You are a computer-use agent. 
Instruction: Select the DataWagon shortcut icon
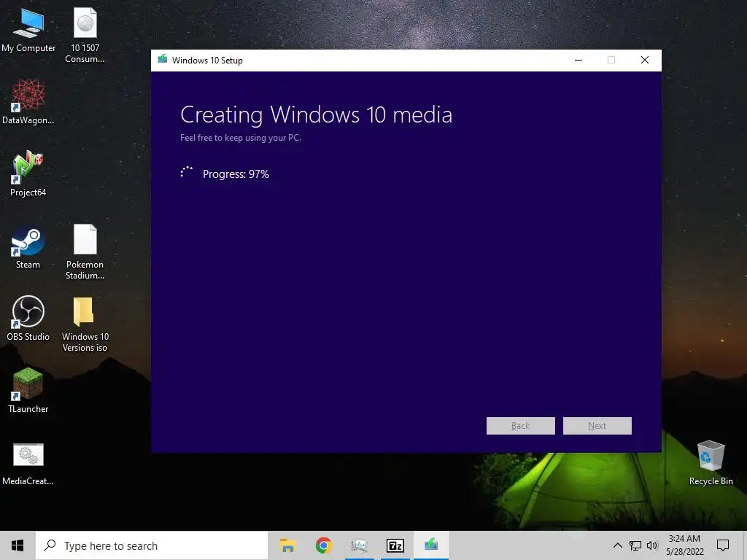28,102
